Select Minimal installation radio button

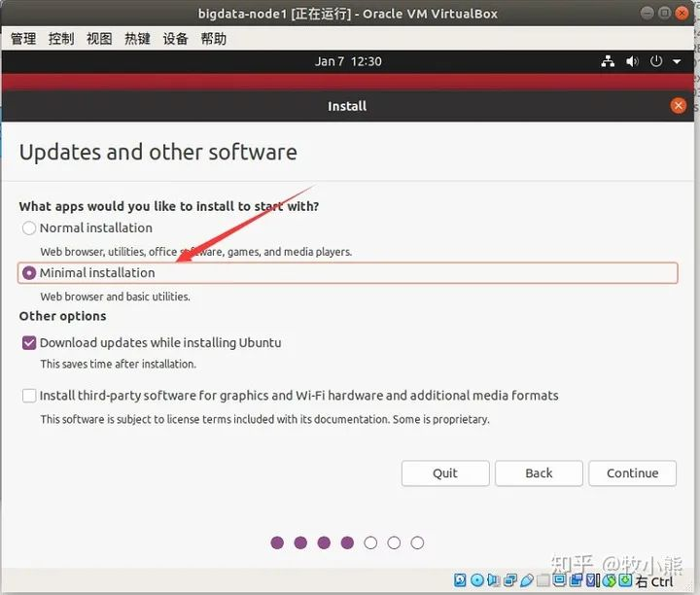pyautogui.click(x=29, y=273)
